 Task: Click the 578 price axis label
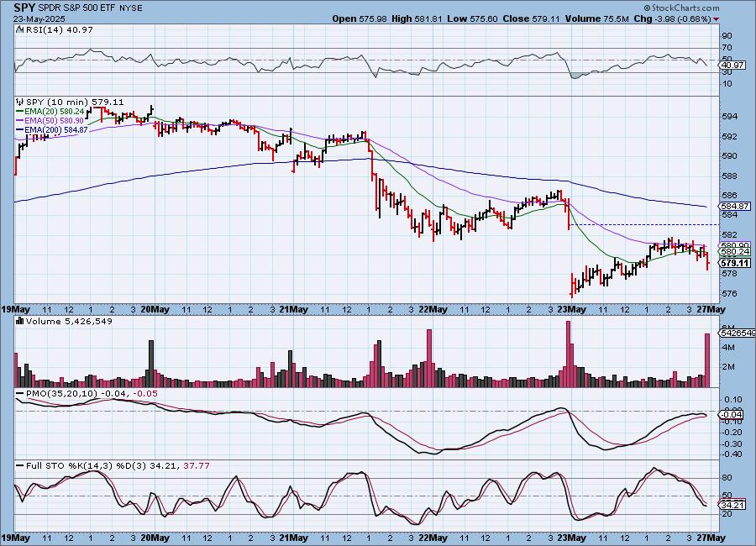pyautogui.click(x=730, y=274)
